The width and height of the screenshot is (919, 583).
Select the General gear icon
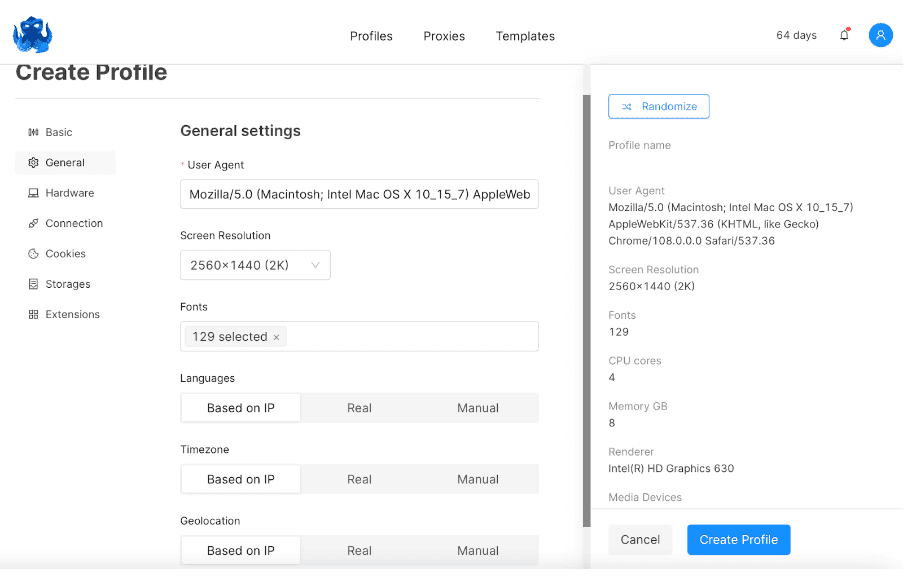coord(33,162)
